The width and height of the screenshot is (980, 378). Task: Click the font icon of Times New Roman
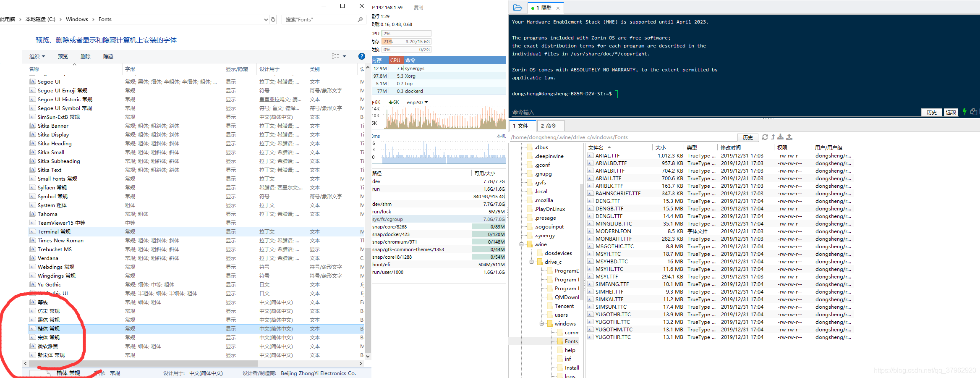tap(32, 240)
